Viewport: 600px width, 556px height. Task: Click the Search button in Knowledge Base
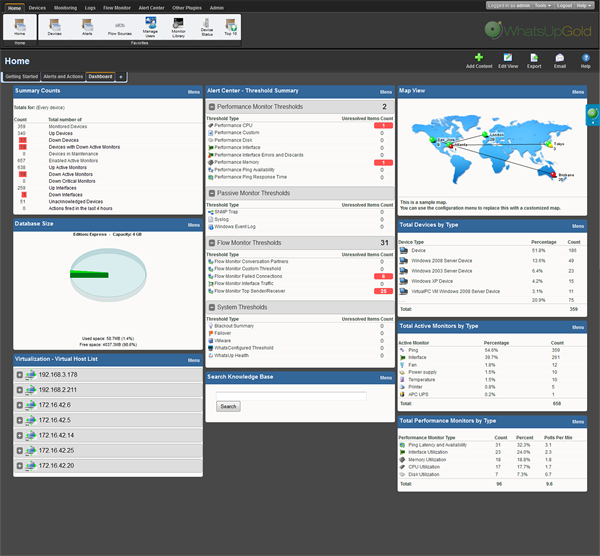pyautogui.click(x=228, y=406)
